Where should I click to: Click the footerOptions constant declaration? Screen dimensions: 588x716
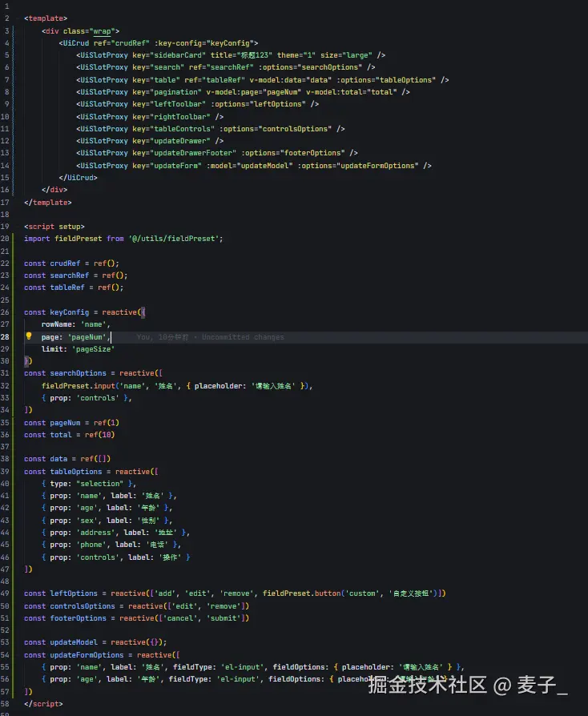[x=78, y=618]
